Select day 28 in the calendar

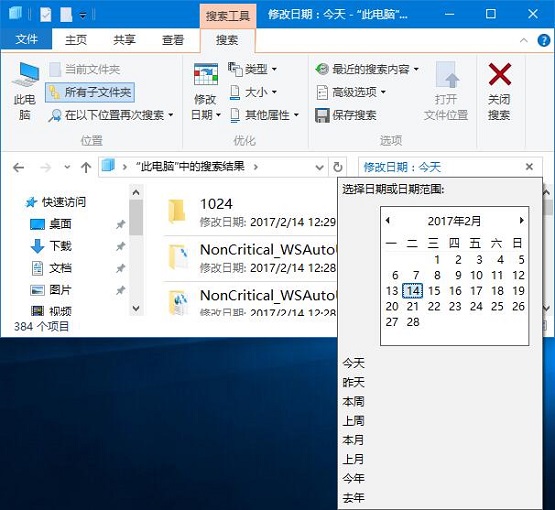pos(413,322)
